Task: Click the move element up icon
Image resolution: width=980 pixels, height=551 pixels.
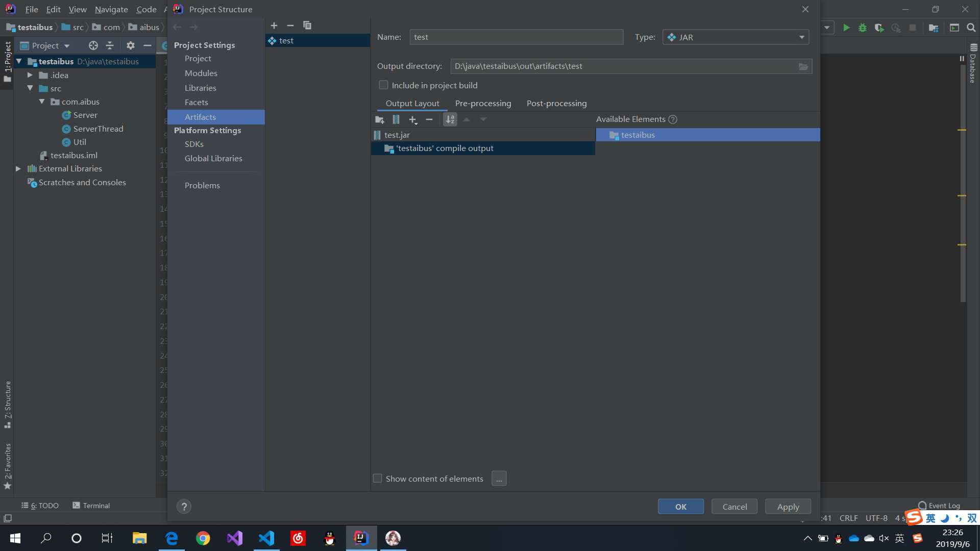Action: tap(467, 120)
